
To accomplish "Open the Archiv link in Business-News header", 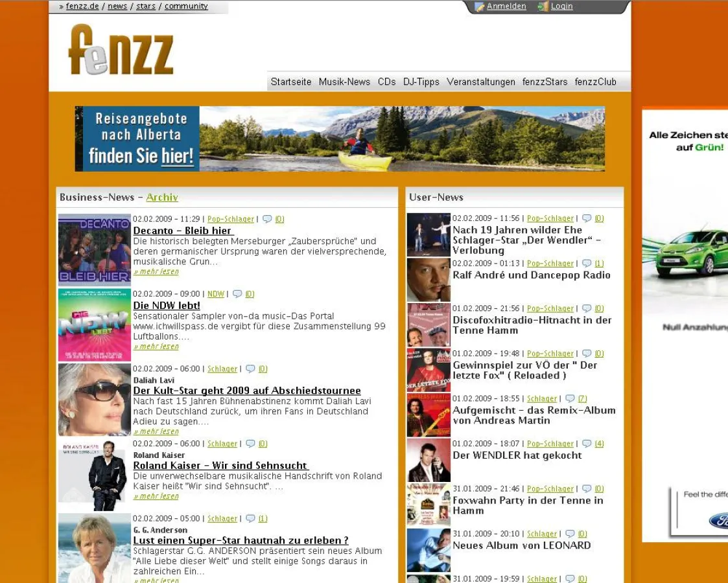I will coord(161,197).
